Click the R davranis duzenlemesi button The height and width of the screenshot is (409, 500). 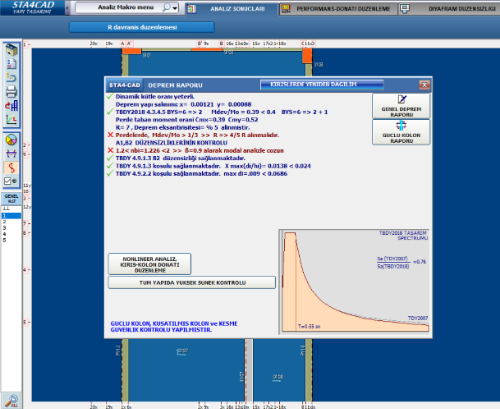click(142, 27)
